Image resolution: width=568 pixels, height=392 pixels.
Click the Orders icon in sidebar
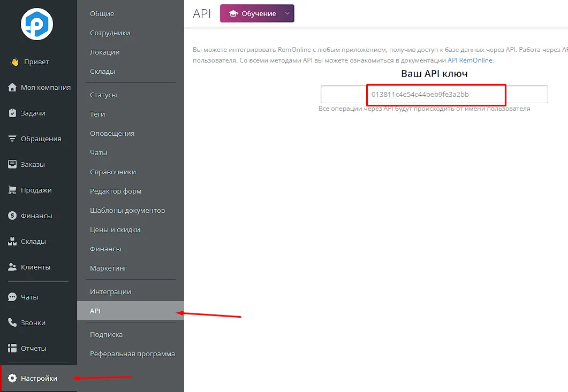tap(13, 164)
